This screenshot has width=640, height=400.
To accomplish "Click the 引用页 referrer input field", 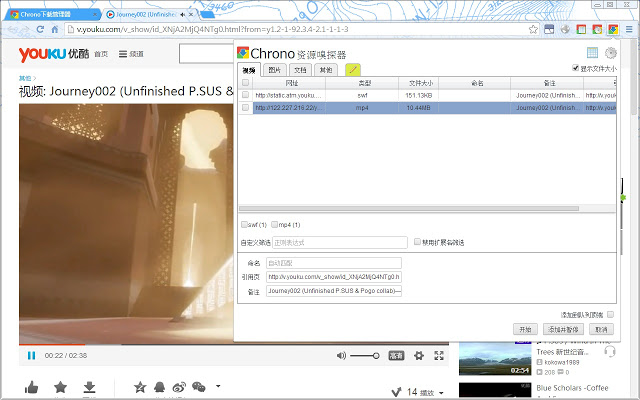I will click(333, 277).
